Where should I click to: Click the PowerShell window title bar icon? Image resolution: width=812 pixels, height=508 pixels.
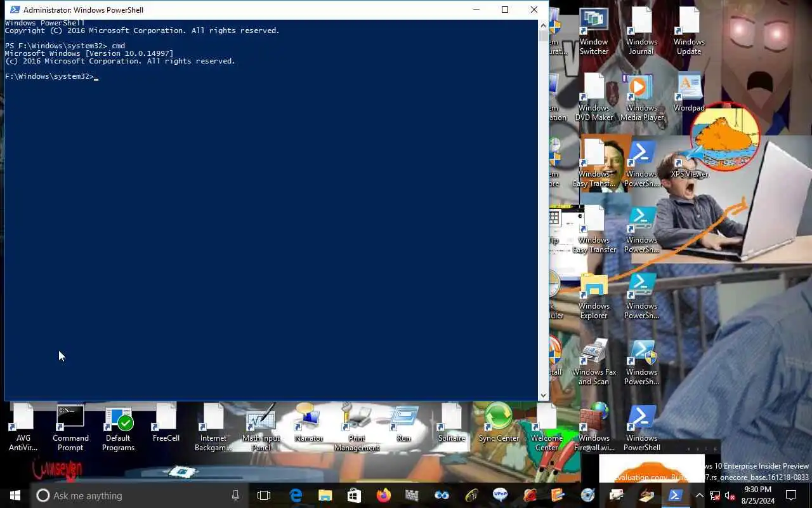14,10
